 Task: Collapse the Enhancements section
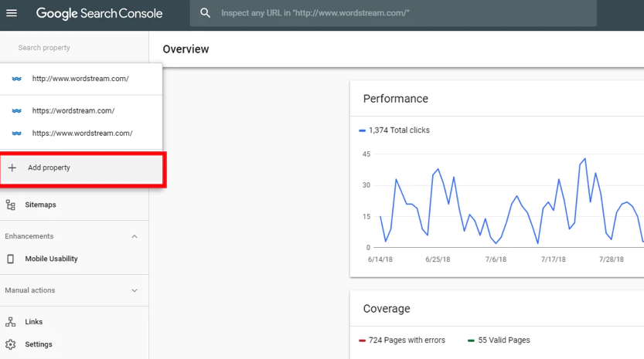click(135, 236)
